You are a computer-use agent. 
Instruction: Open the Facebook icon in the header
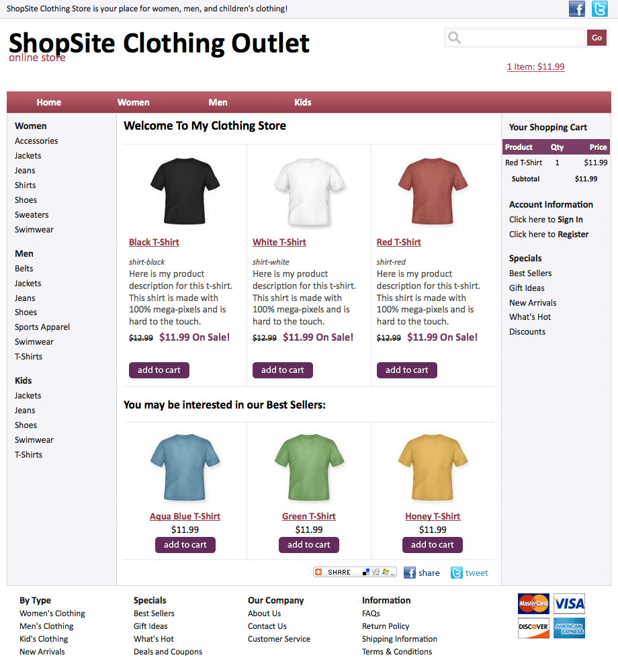tap(576, 9)
